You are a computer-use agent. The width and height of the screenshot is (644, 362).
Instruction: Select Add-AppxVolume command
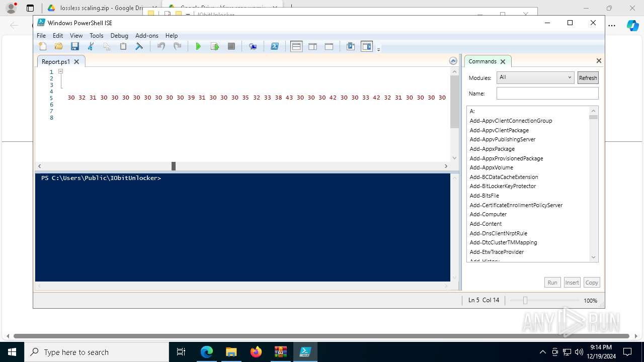click(491, 167)
